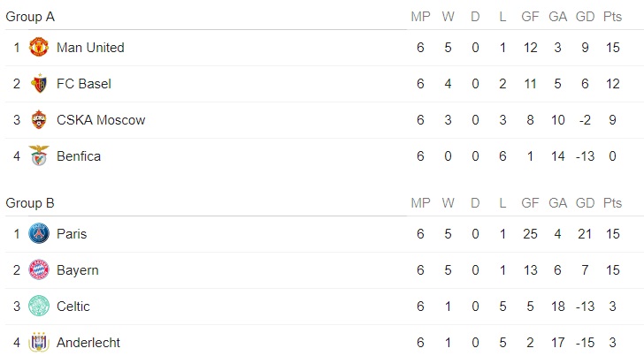
Task: Click the GD column header in Group B
Action: (x=585, y=203)
